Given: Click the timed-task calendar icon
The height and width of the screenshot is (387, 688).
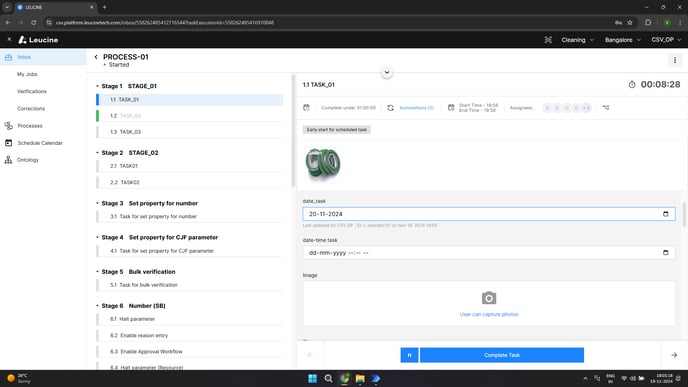Looking at the screenshot, I should pyautogui.click(x=306, y=108).
